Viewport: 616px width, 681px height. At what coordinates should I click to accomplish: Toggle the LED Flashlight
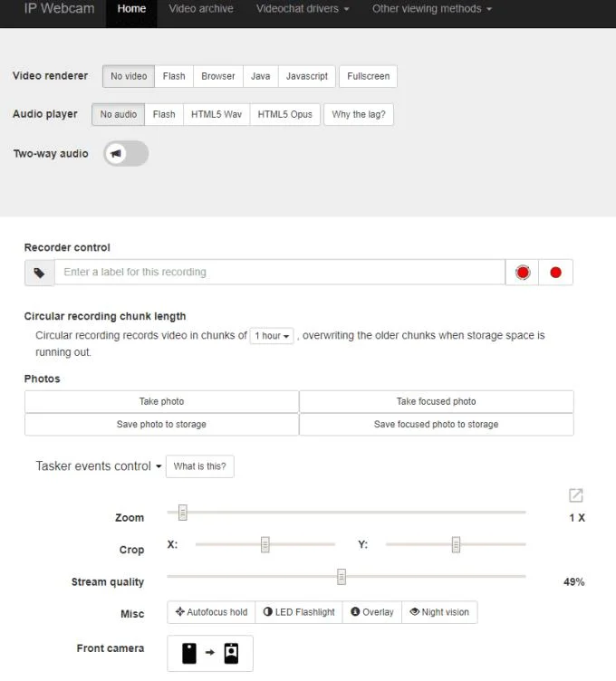(x=299, y=612)
